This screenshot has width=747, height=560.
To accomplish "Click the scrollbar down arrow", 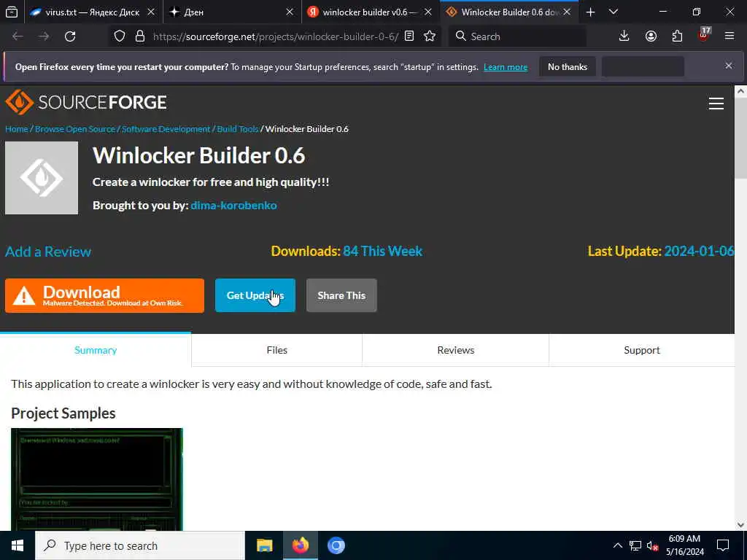I will tap(740, 525).
